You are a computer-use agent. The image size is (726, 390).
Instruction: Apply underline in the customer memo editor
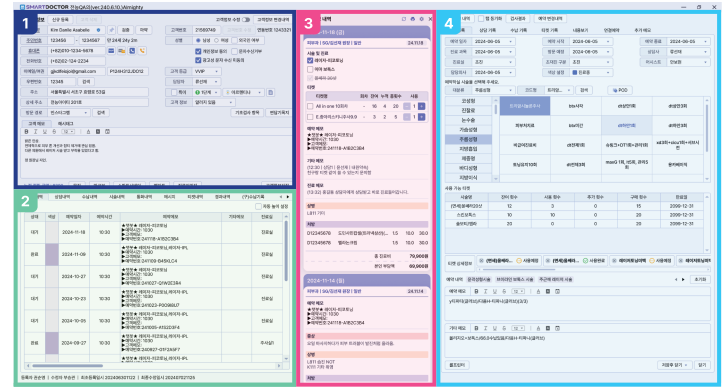pyautogui.click(x=45, y=132)
